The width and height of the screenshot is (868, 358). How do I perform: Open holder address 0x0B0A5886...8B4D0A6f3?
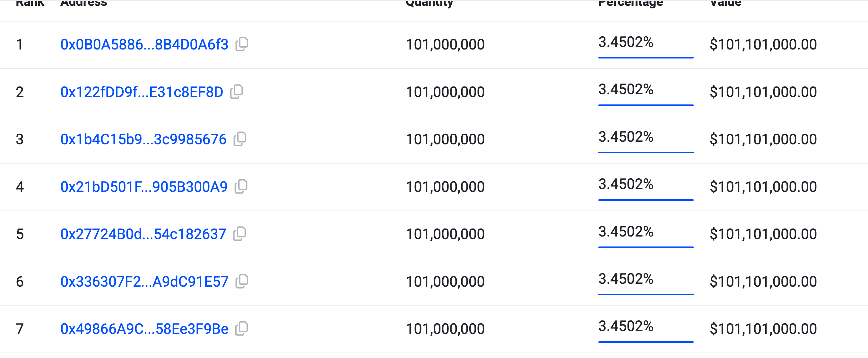click(x=144, y=45)
